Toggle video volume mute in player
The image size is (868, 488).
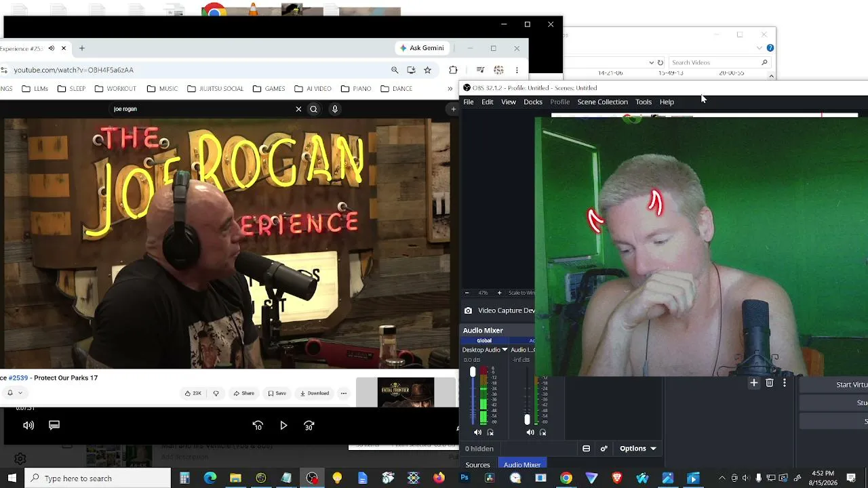(x=28, y=425)
